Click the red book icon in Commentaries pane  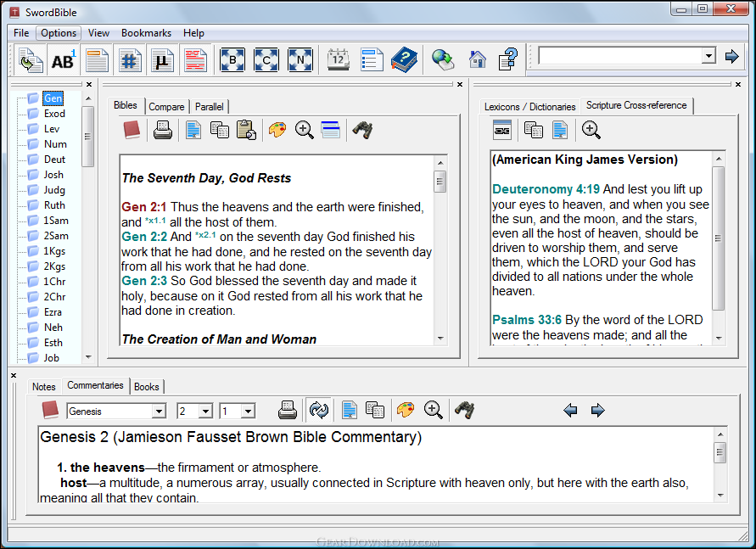(50, 410)
